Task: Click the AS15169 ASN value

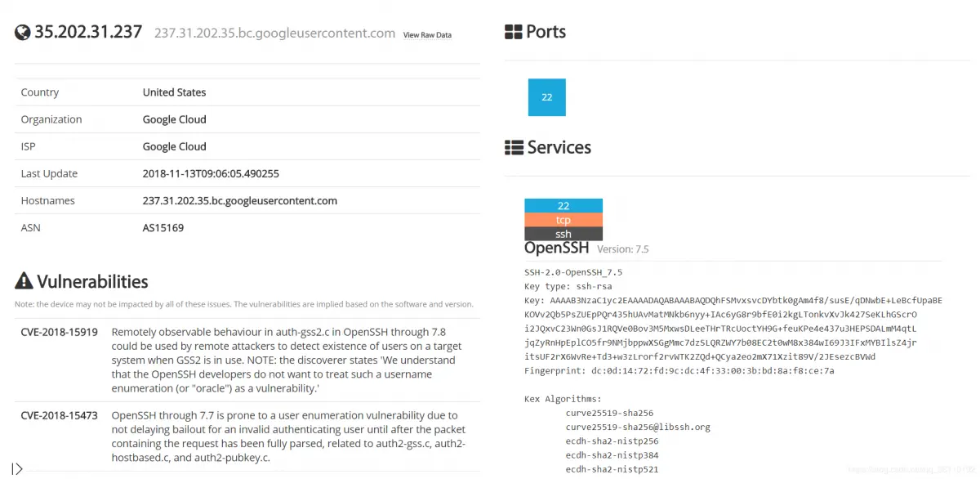Action: pos(163,228)
